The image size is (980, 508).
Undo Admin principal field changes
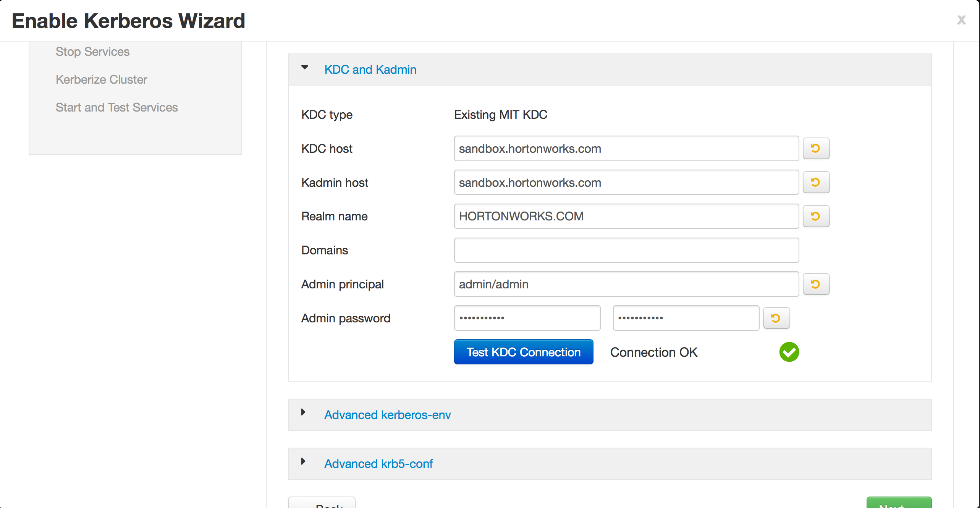(x=816, y=284)
